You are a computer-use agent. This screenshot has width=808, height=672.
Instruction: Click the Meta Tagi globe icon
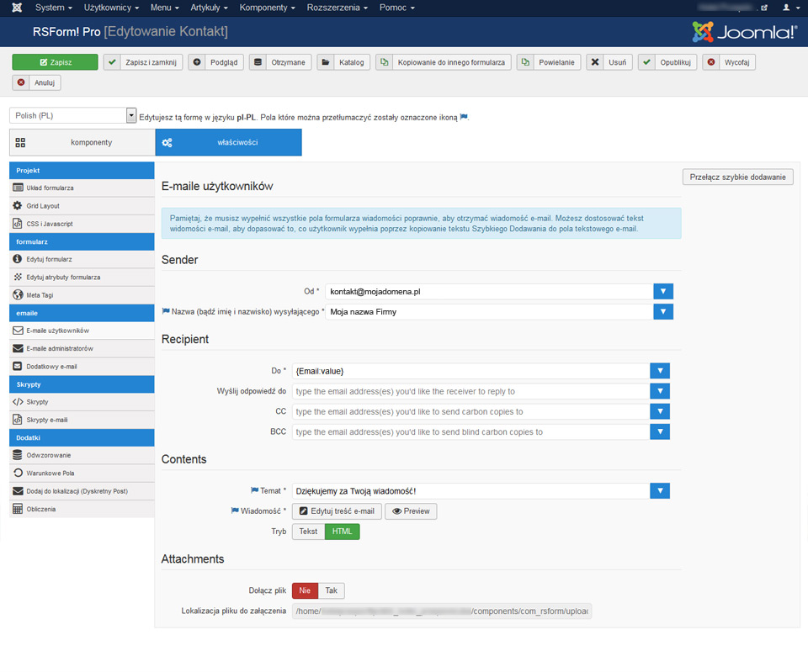[18, 295]
